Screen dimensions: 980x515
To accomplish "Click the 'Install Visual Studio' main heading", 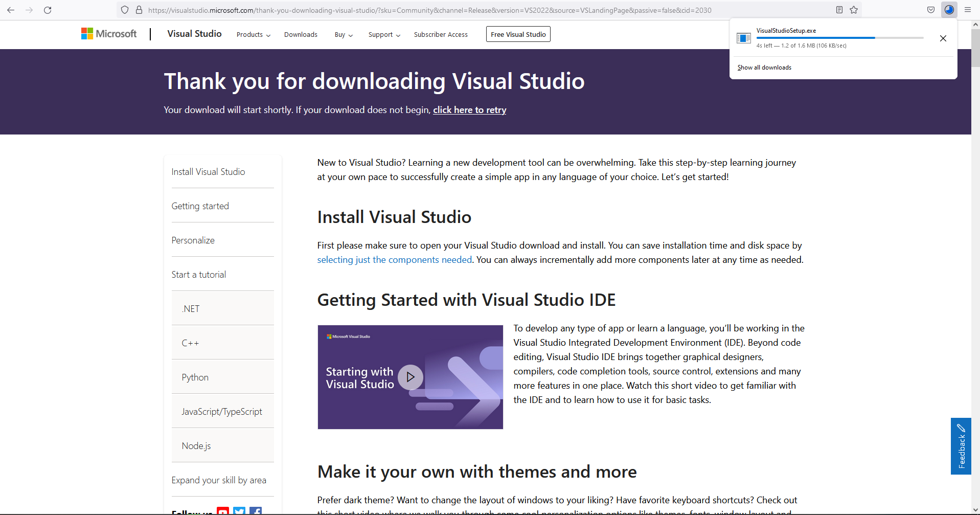I will coord(394,217).
